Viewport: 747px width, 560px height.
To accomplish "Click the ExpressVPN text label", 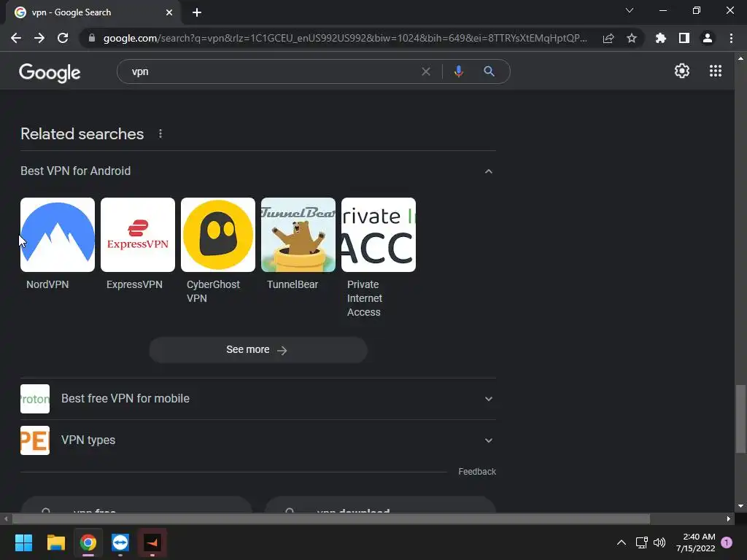I will click(134, 284).
